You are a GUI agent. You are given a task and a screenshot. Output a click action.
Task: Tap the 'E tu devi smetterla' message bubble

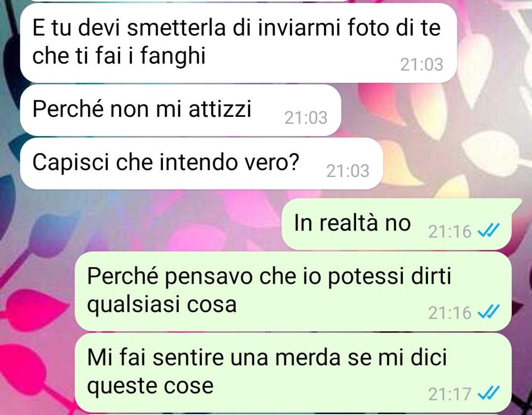point(238,43)
